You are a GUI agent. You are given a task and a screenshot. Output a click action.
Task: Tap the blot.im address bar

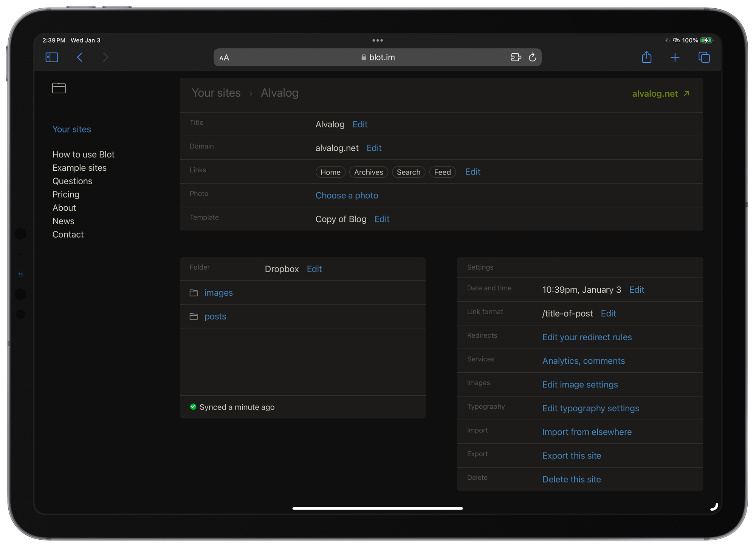click(x=378, y=57)
